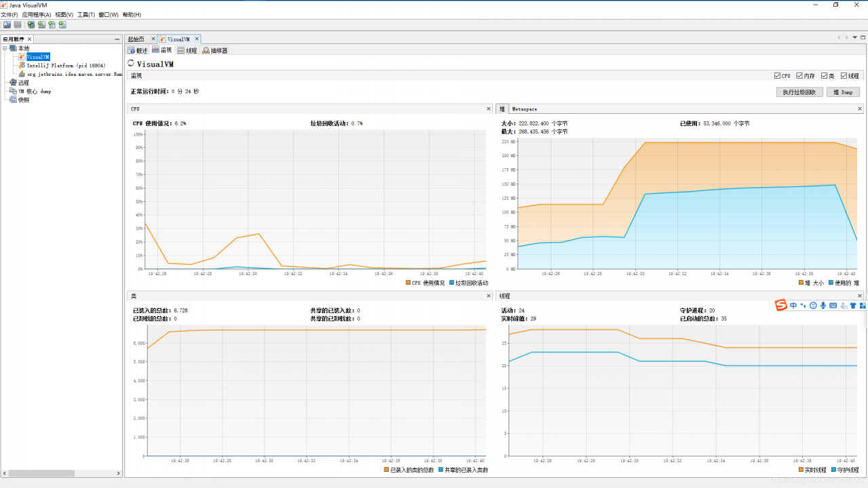The height and width of the screenshot is (488, 868).
Task: Click the VM 核心 dump icon in tree
Action: [13, 91]
